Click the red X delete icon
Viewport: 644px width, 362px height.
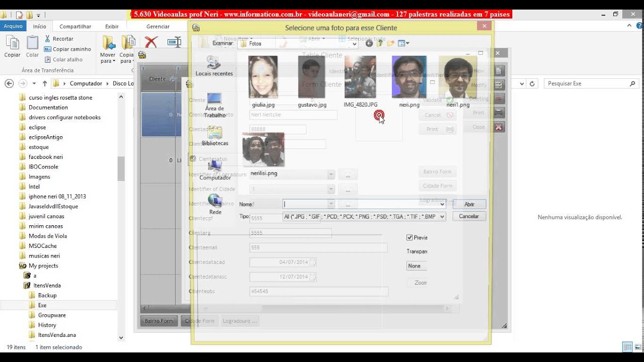[x=151, y=42]
